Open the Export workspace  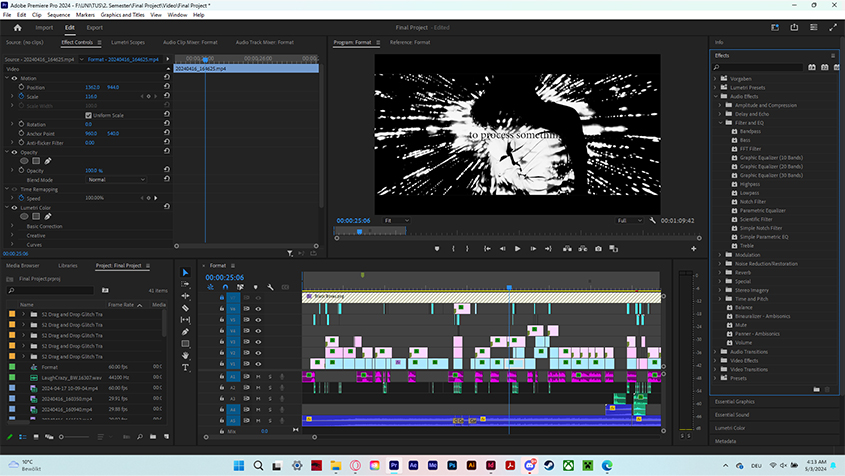click(94, 28)
